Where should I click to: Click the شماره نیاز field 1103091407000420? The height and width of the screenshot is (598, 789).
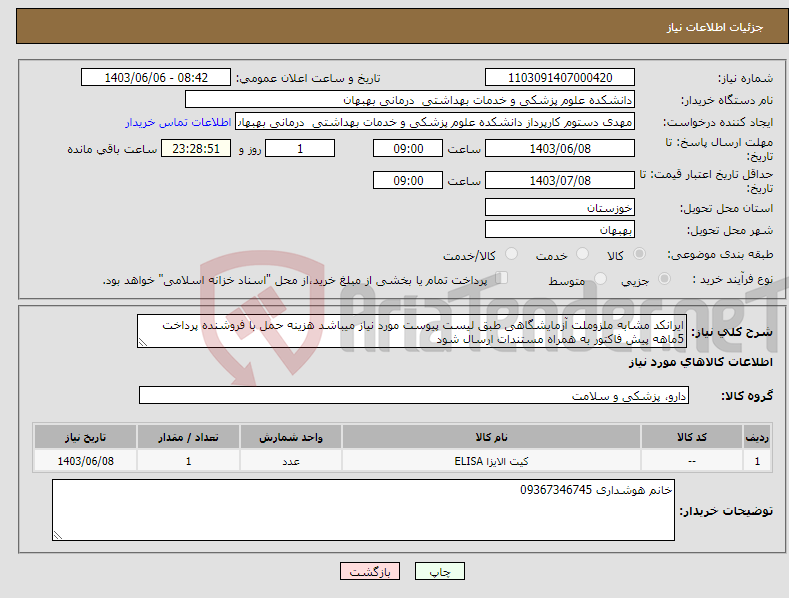pos(560,78)
